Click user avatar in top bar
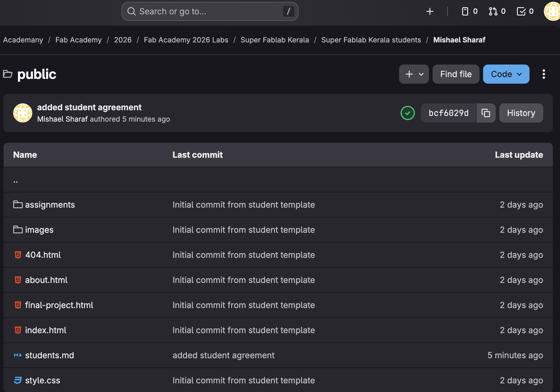 [552, 11]
